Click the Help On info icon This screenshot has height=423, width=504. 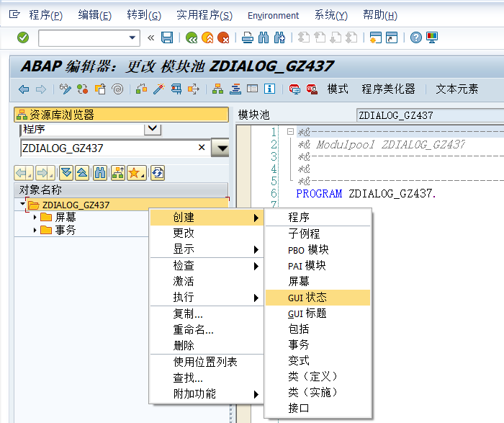(x=270, y=89)
